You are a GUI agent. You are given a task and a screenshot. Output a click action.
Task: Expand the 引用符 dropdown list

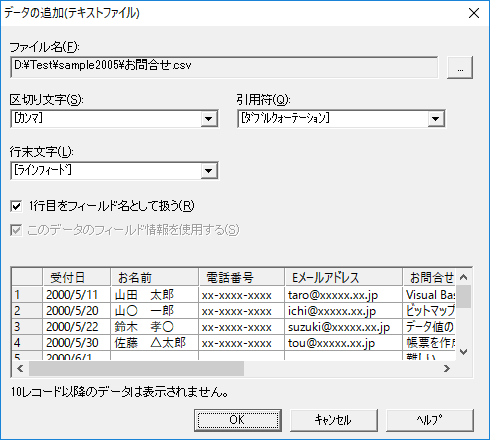click(x=436, y=118)
